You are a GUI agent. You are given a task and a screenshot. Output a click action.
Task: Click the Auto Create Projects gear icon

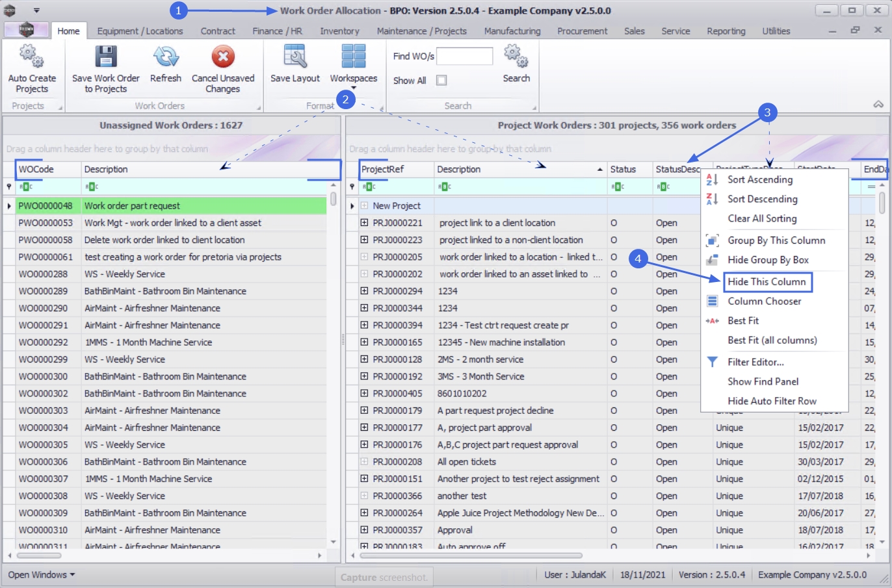pos(31,57)
